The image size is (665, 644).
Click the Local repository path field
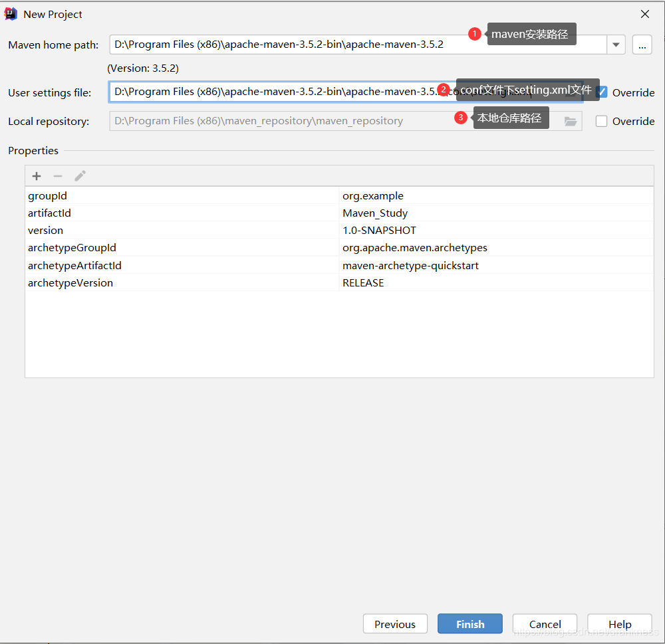[346, 121]
